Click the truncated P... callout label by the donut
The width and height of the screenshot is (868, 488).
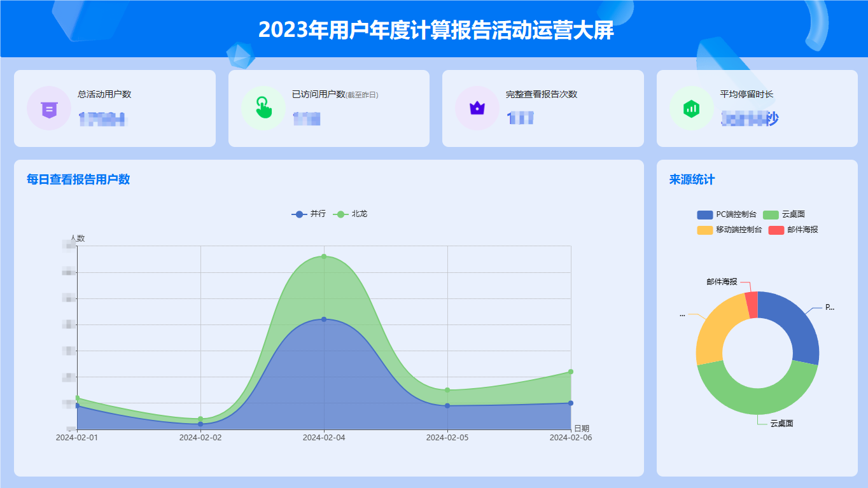click(829, 307)
